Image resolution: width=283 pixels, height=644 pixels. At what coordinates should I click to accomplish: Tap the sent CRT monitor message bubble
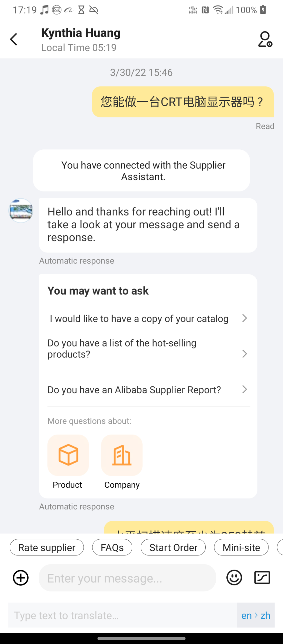pyautogui.click(x=183, y=102)
